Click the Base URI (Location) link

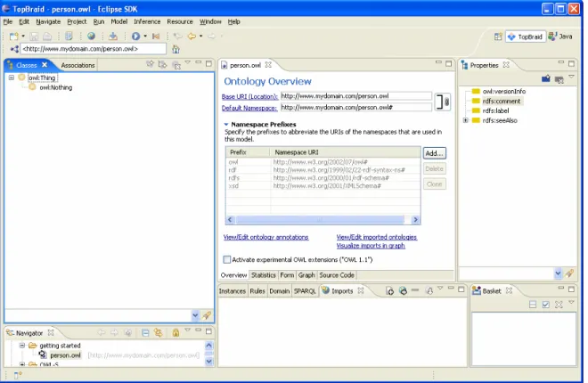pos(249,97)
